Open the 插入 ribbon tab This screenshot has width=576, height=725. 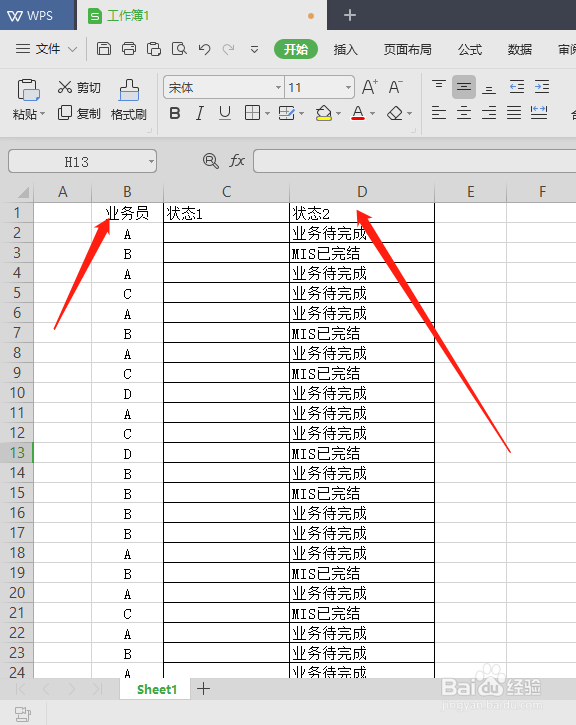coord(345,49)
